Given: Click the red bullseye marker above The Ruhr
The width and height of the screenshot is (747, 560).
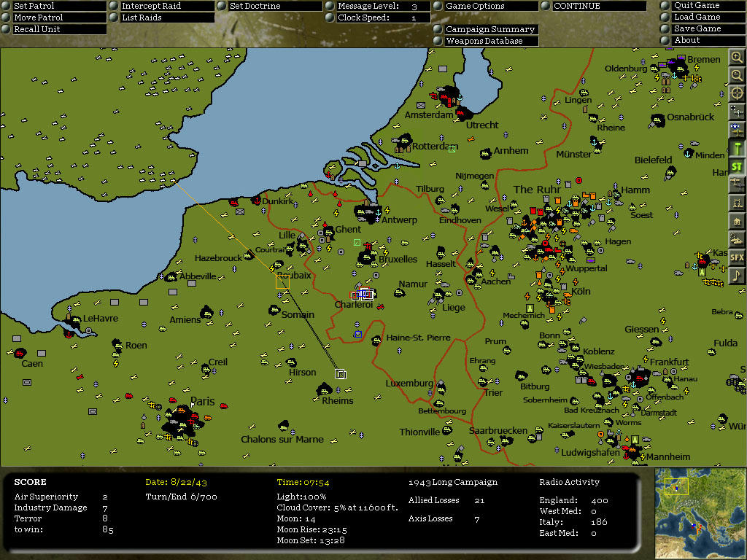Looking at the screenshot, I should click(578, 181).
